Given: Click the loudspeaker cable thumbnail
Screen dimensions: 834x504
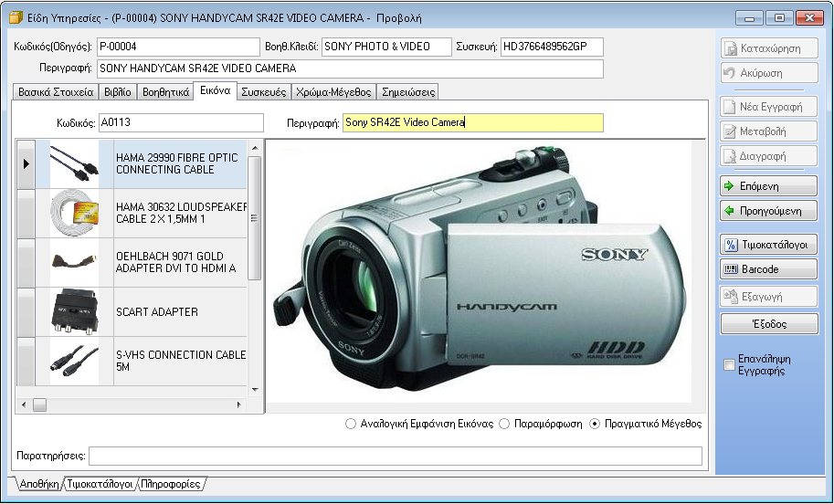Looking at the screenshot, I should click(75, 213).
